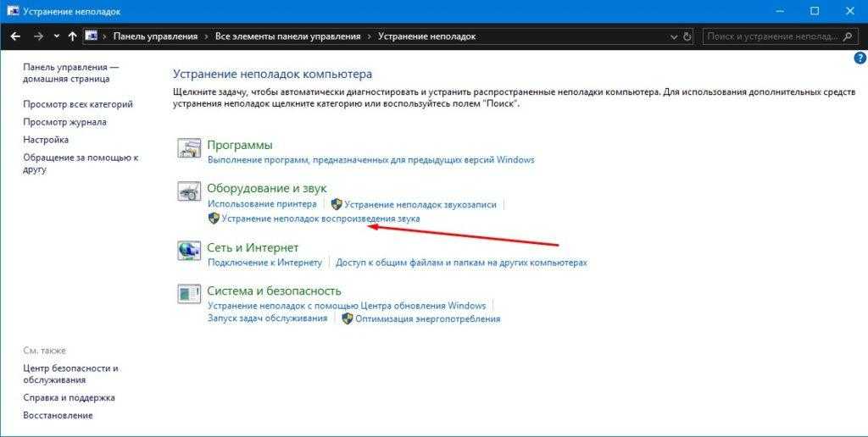The image size is (868, 437).
Task: Open Обращение за помощью к другу
Action: point(81,163)
